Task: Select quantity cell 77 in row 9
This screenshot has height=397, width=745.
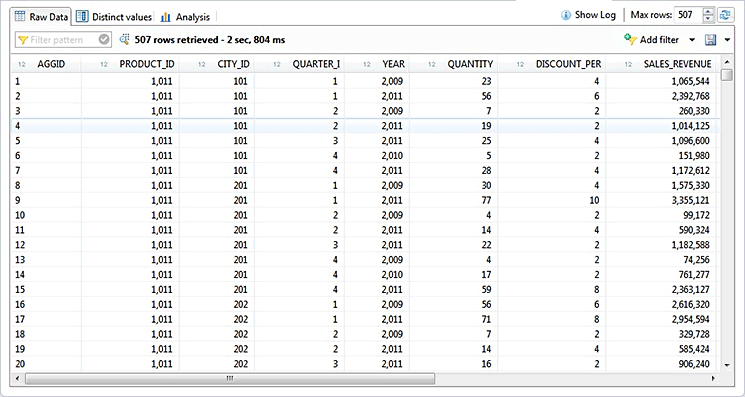Action: pos(455,200)
